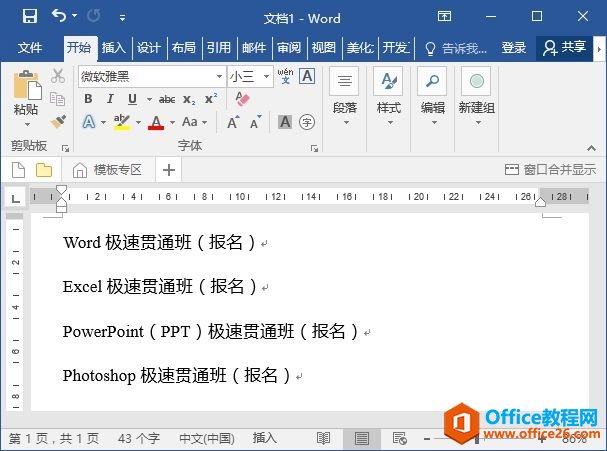Click the phonetic guide wén icon
This screenshot has height=451, width=607.
(285, 76)
